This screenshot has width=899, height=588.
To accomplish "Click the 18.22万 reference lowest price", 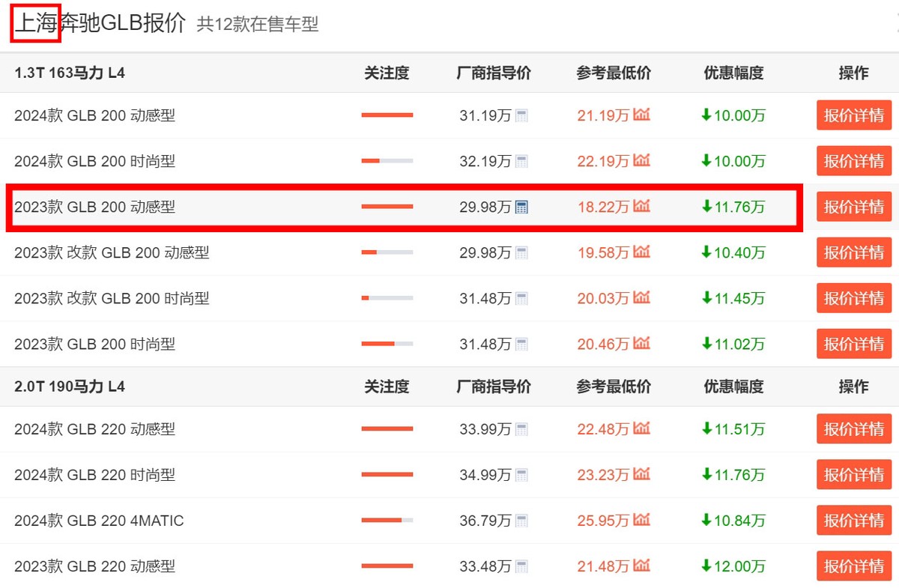I will pyautogui.click(x=603, y=207).
